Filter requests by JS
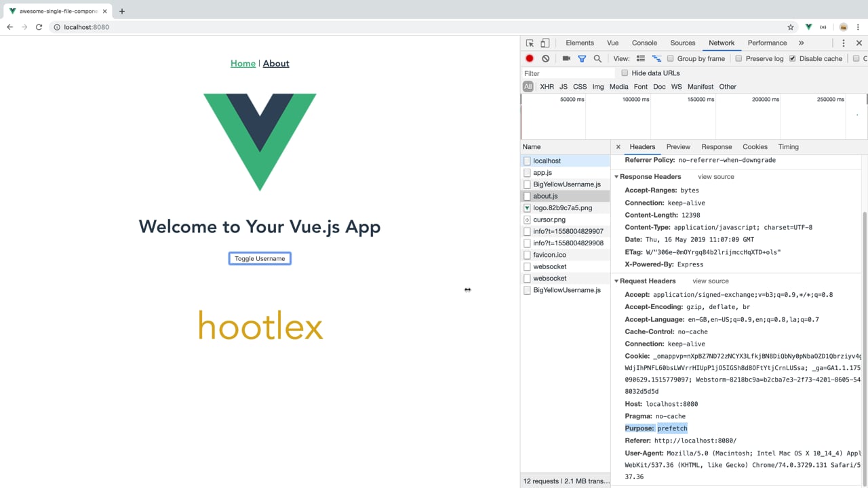Image resolution: width=868 pixels, height=488 pixels. pyautogui.click(x=564, y=87)
